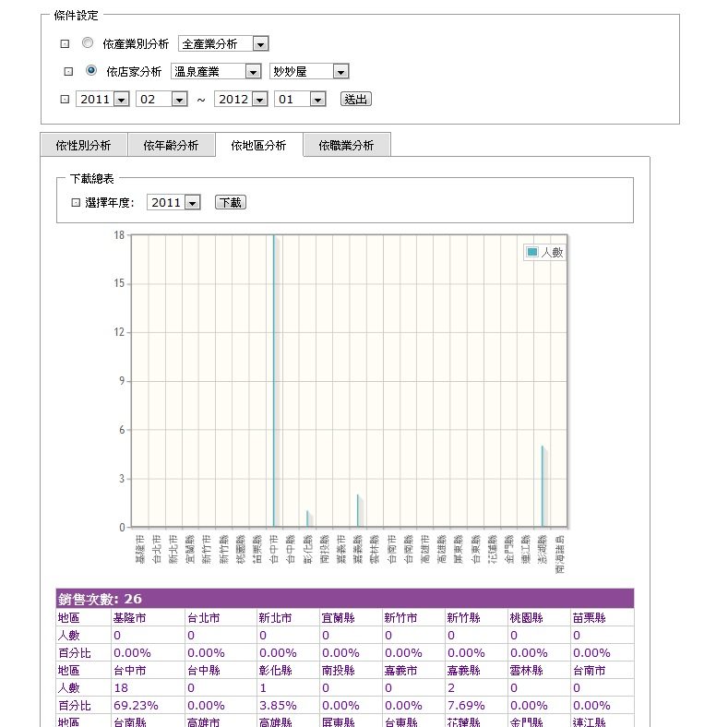This screenshot has height=727, width=728.
Task: Open the start month 02 dropdown
Action: pos(161,100)
